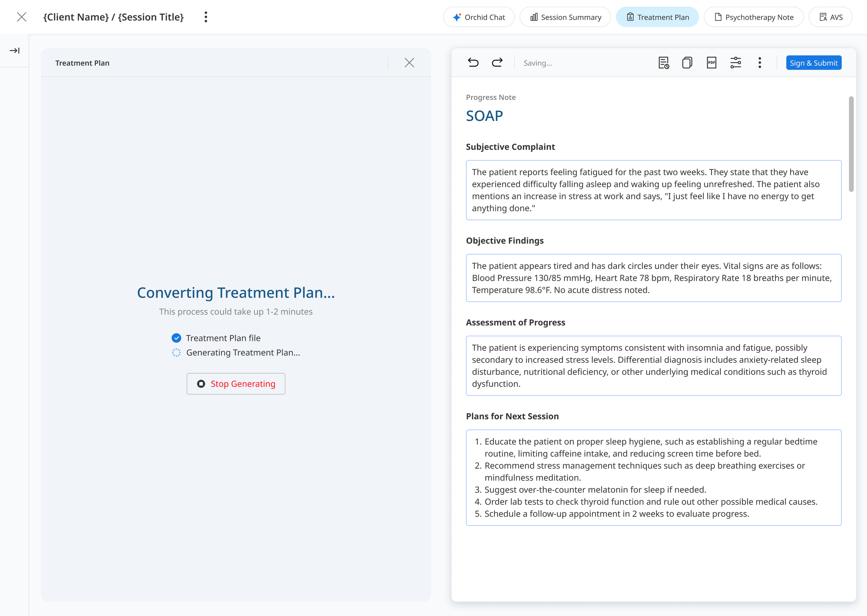Close the session with top-left X
Image resolution: width=867 pixels, height=616 pixels.
[22, 17]
